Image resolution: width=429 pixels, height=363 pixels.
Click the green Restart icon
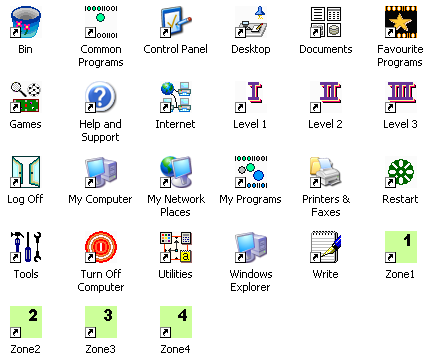click(401, 172)
